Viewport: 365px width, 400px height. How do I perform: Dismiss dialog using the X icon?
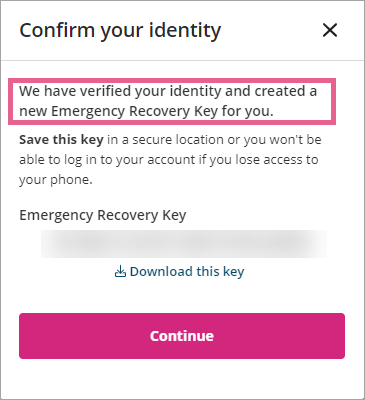tap(330, 30)
